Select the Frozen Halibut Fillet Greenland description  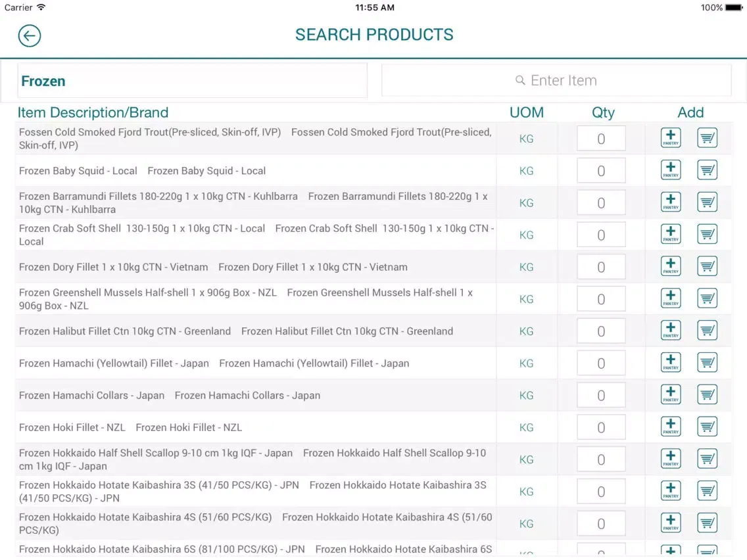[x=236, y=331]
